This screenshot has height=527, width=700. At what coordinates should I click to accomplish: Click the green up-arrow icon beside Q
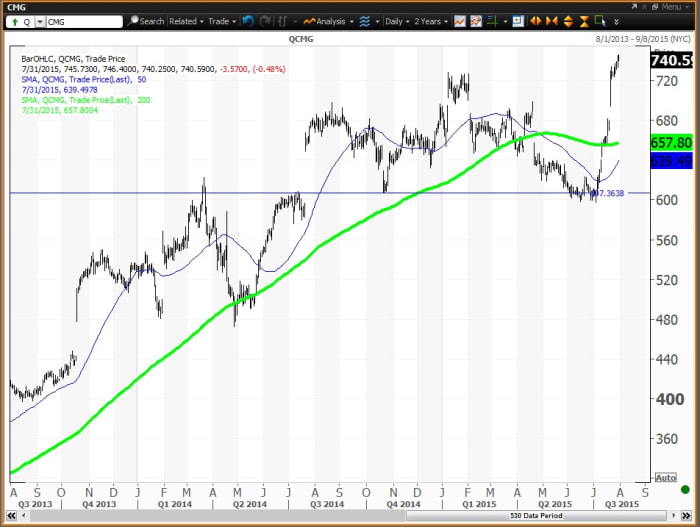(x=15, y=22)
